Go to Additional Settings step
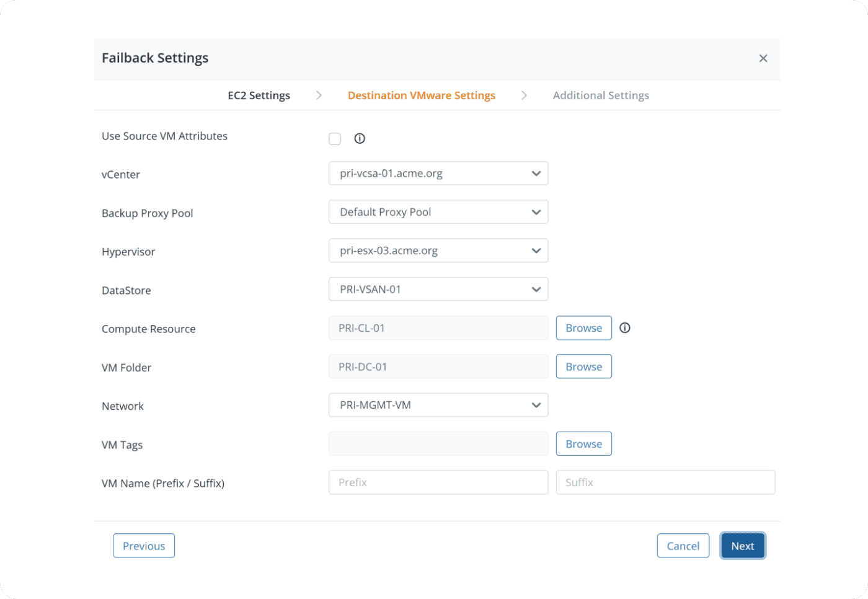Image resolution: width=868 pixels, height=599 pixels. [x=600, y=95]
